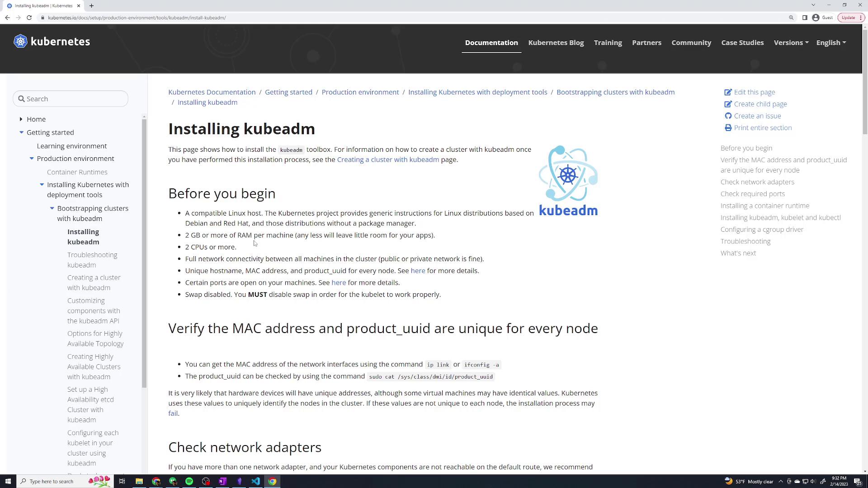Open the Creating a cluster with kubeadm link
This screenshot has width=868, height=488.
pos(387,160)
